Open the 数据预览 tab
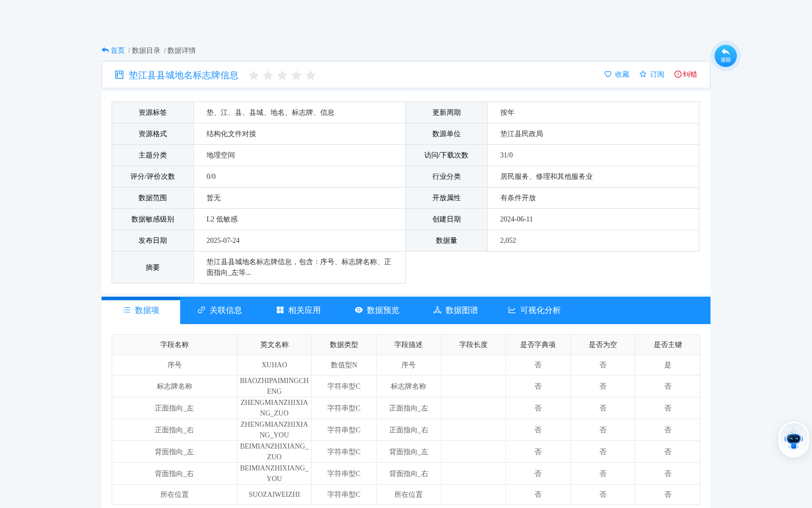The height and width of the screenshot is (508, 812). point(377,310)
